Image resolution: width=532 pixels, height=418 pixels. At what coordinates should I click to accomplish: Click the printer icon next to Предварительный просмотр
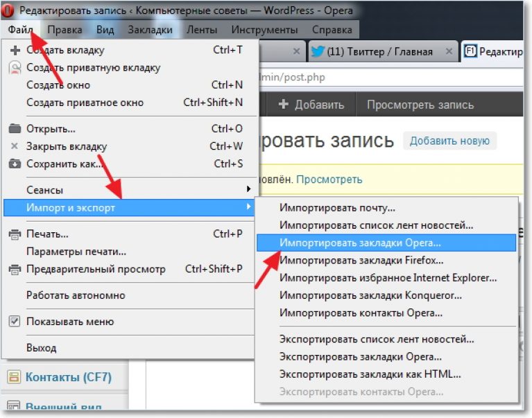15,269
